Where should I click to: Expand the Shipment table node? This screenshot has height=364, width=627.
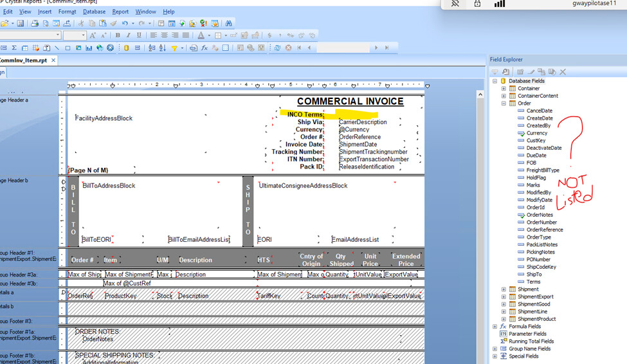(504, 289)
